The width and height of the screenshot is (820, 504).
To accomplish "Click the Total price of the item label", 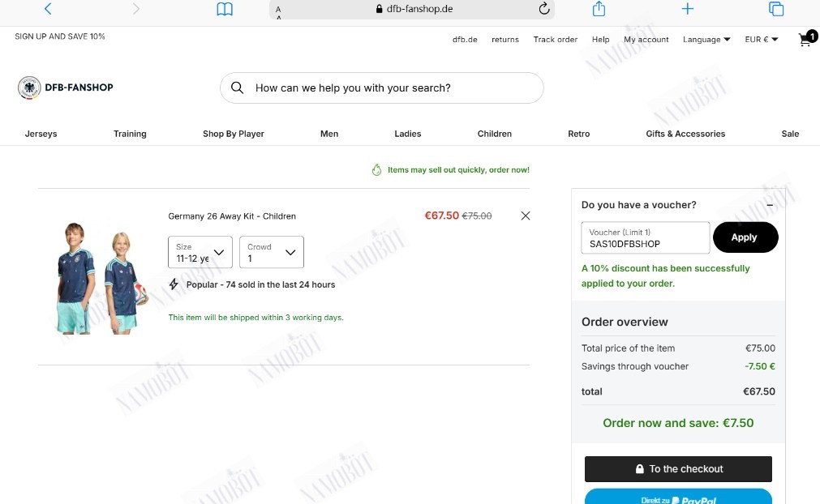I will point(628,348).
